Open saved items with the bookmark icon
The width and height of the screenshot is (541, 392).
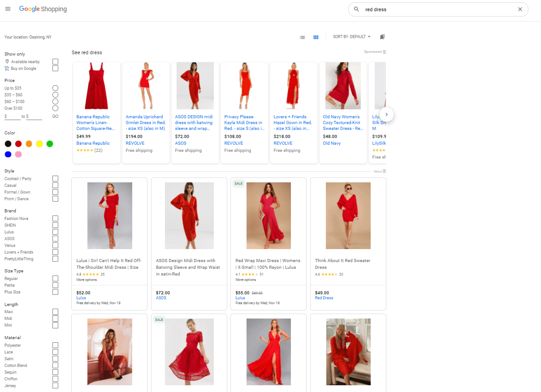tap(382, 37)
